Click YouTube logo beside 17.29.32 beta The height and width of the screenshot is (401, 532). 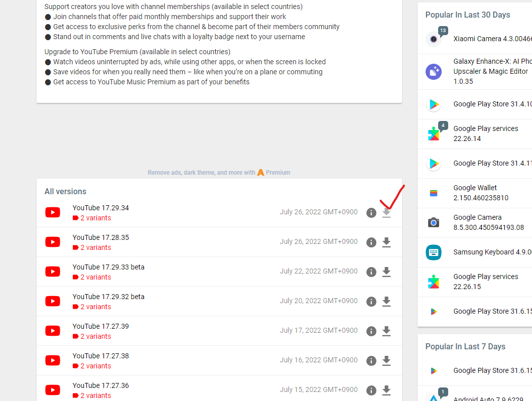click(53, 301)
